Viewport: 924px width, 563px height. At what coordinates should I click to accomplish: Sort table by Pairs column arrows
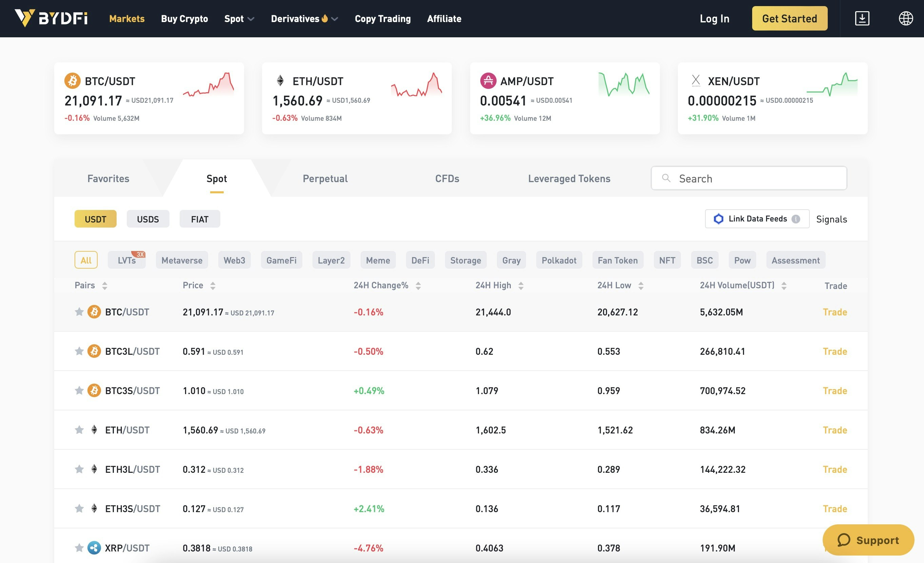(105, 286)
